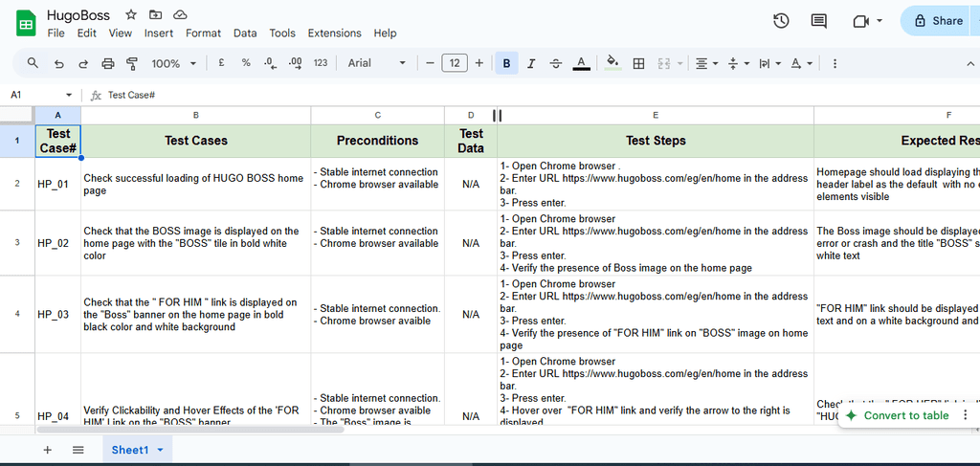Select the Preconditions header cell
980x466 pixels.
[377, 141]
